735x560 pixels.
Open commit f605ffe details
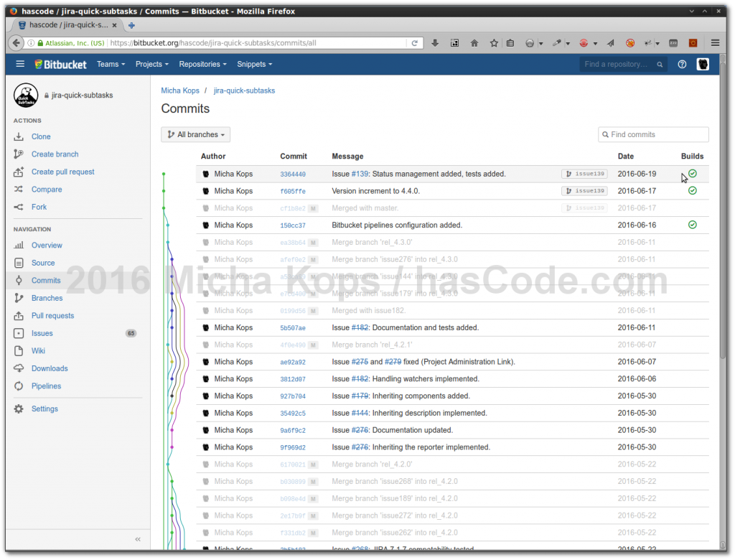[294, 190]
